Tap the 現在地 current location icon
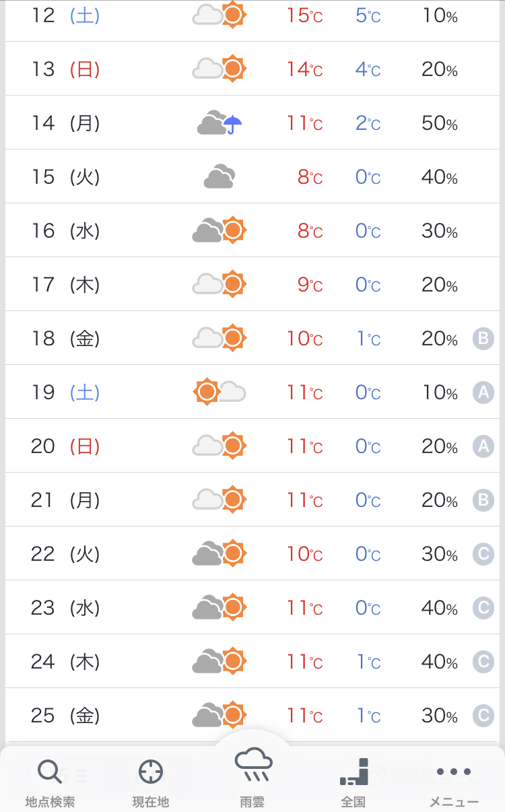 (x=151, y=781)
